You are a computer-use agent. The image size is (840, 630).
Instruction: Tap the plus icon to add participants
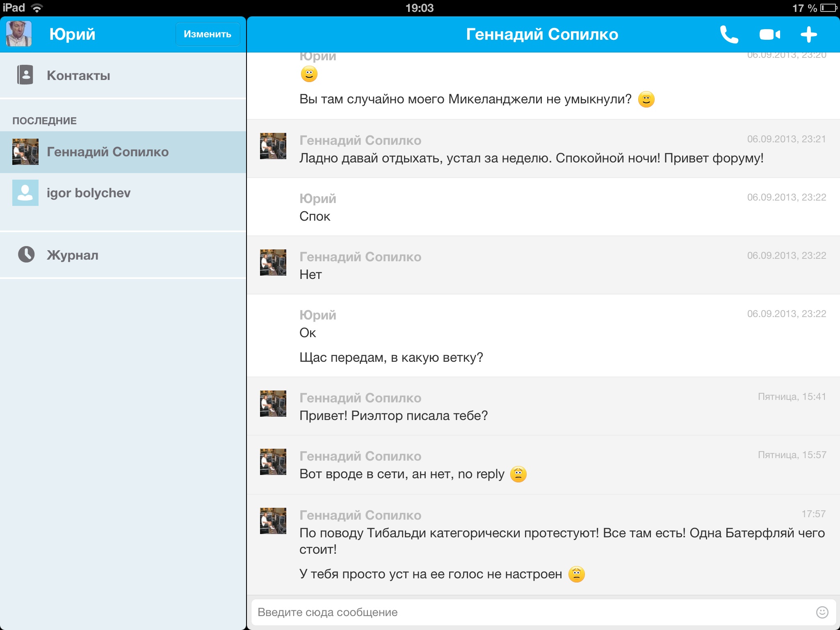pos(809,34)
